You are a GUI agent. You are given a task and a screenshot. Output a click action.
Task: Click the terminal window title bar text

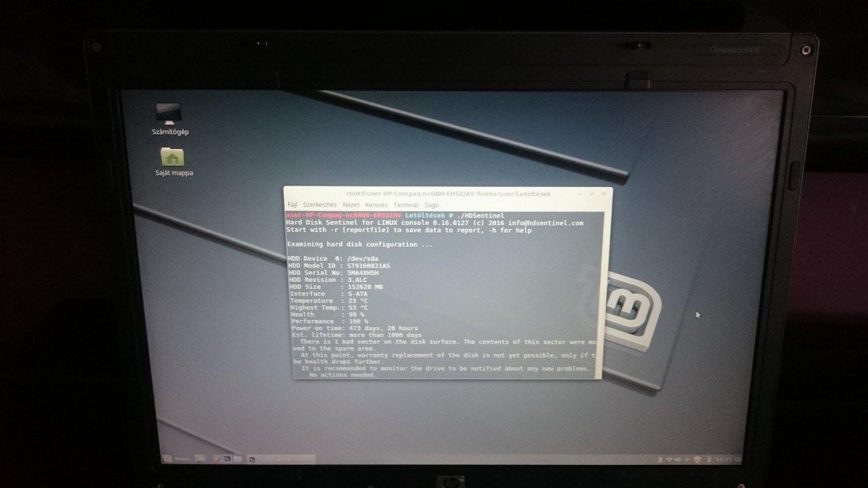click(448, 194)
